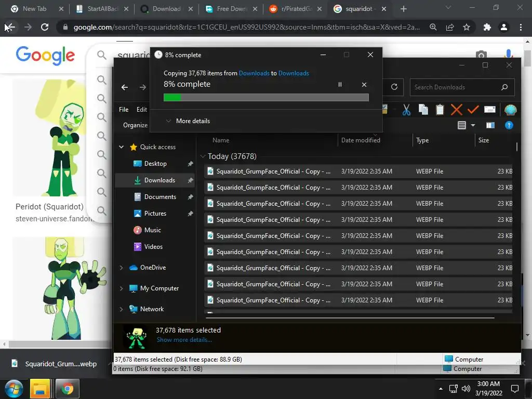Click the Explorer horizontal scrollbar under file list

pyautogui.click(x=350, y=318)
